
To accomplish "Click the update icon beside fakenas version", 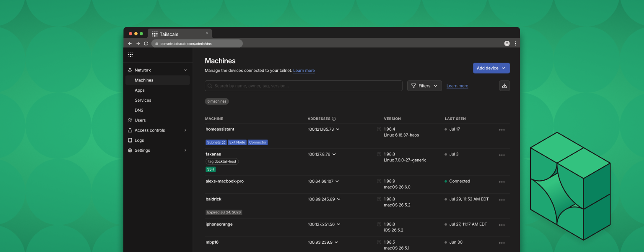I will 379,154.
